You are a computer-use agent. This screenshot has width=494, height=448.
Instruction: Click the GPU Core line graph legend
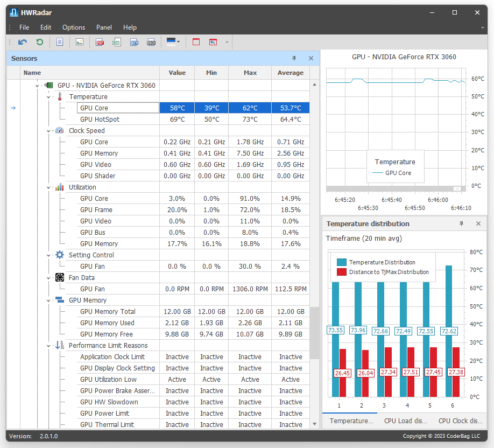click(x=392, y=173)
